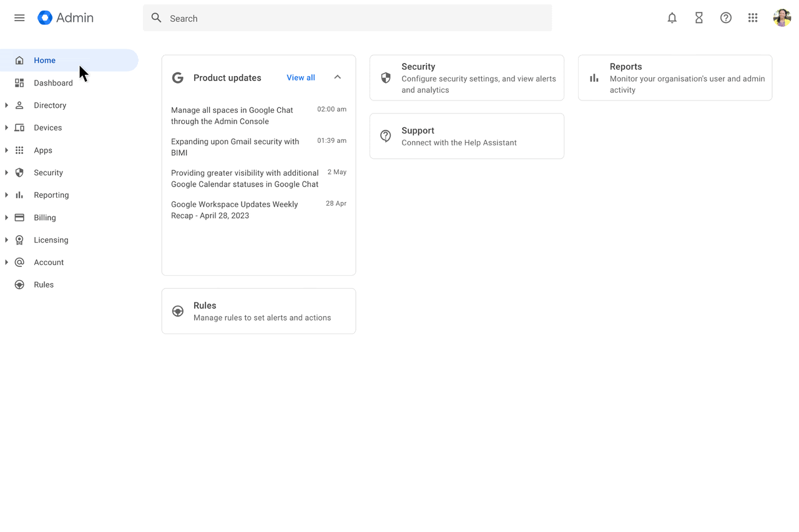Open the notifications bell

coord(672,18)
